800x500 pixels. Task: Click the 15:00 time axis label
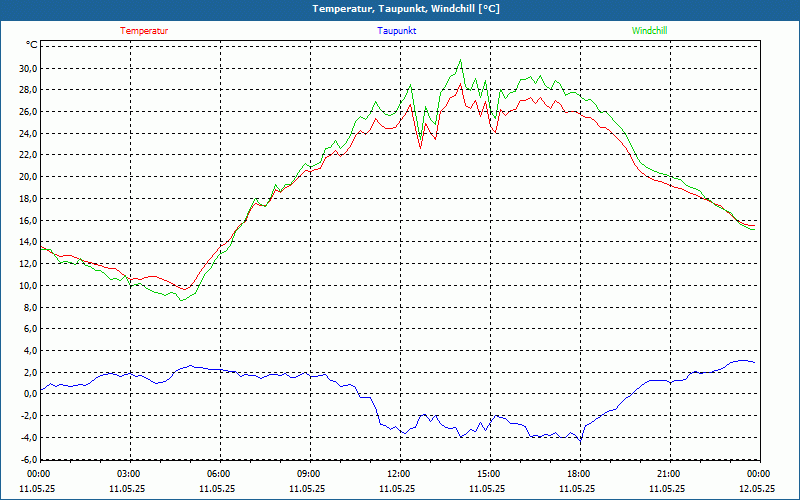[x=489, y=474]
